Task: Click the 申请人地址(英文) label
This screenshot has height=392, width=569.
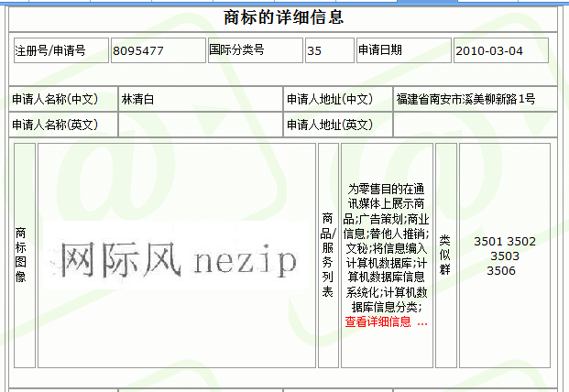Action: pos(330,125)
